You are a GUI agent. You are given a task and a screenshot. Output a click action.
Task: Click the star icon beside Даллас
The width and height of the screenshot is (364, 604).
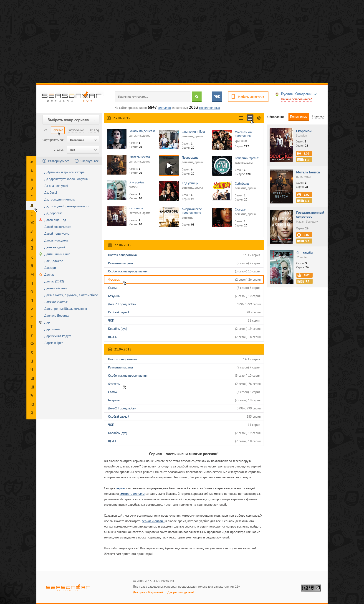click(41, 274)
